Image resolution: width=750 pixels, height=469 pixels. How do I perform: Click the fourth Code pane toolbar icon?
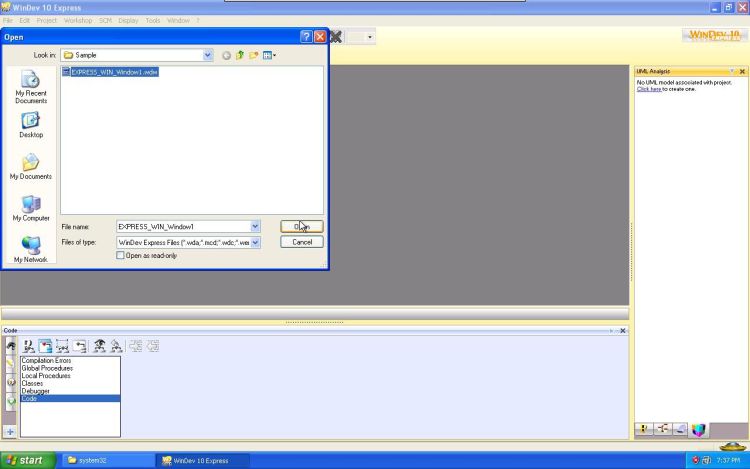pos(80,346)
